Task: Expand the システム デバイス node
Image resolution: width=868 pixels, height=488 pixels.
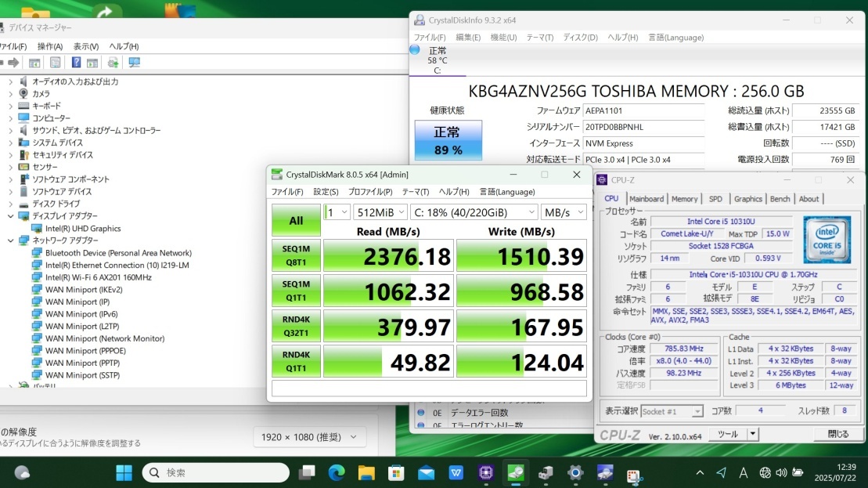Action: coord(10,143)
